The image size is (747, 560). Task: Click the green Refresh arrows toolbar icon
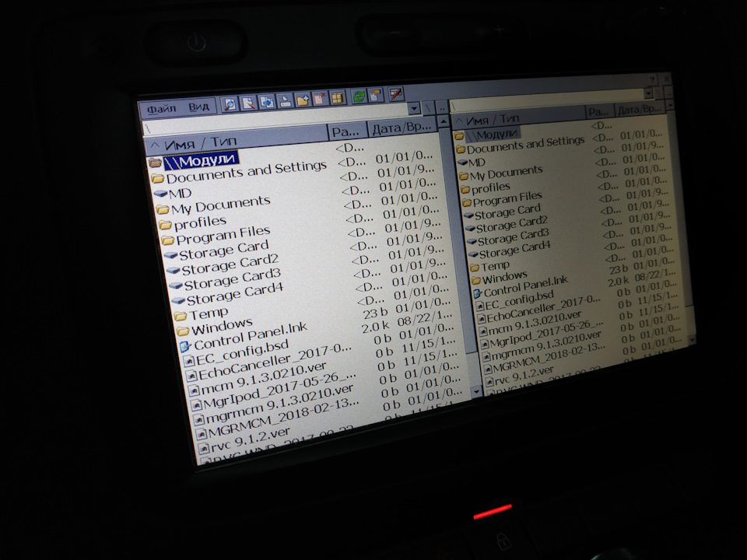(x=359, y=96)
